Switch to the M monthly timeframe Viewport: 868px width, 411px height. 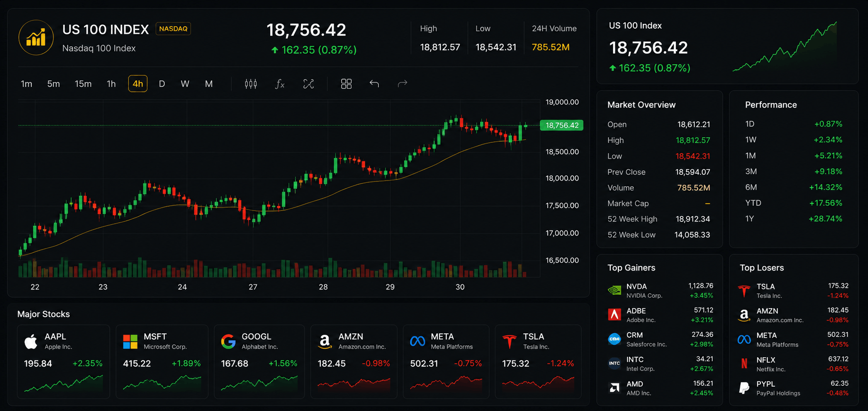(209, 84)
